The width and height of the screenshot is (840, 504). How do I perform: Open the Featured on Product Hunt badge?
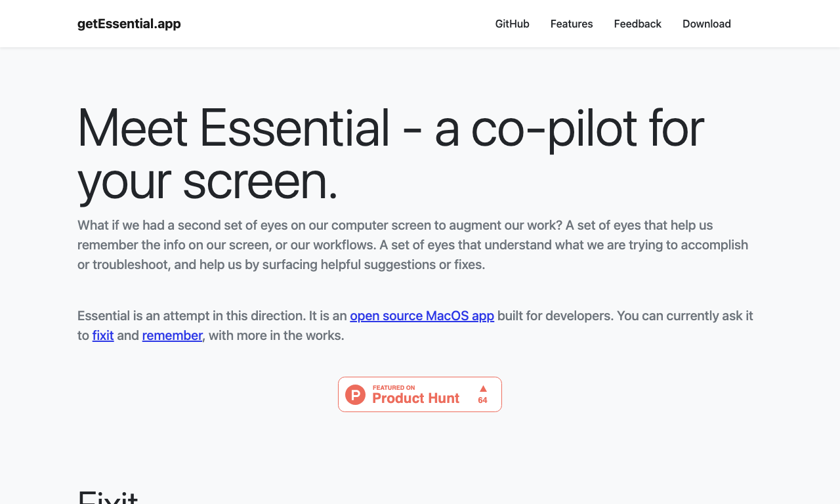420,394
